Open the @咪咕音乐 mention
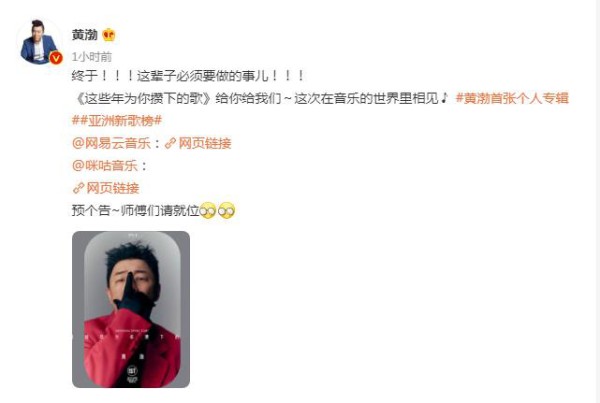 click(x=105, y=165)
